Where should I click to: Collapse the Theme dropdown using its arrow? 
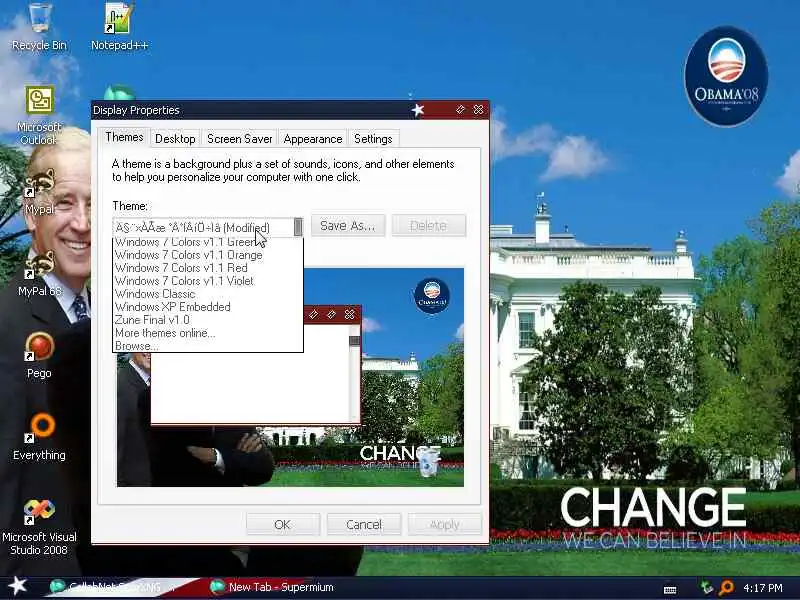tap(298, 227)
